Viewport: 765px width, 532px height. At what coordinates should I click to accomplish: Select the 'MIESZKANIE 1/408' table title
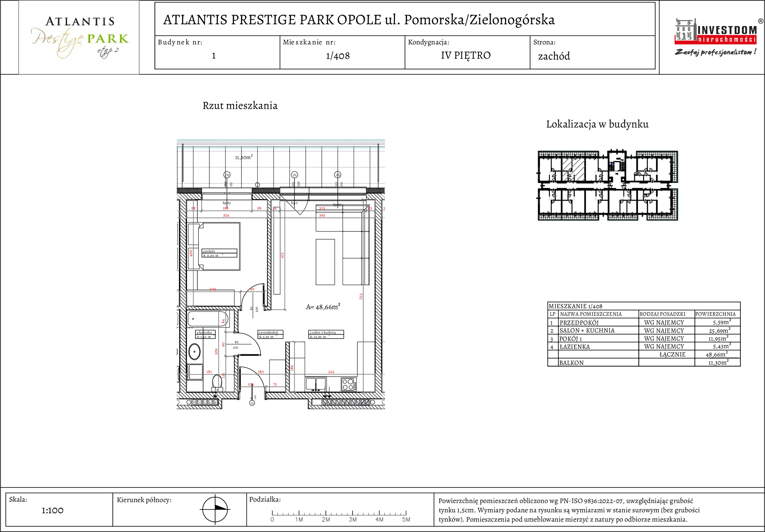575,306
